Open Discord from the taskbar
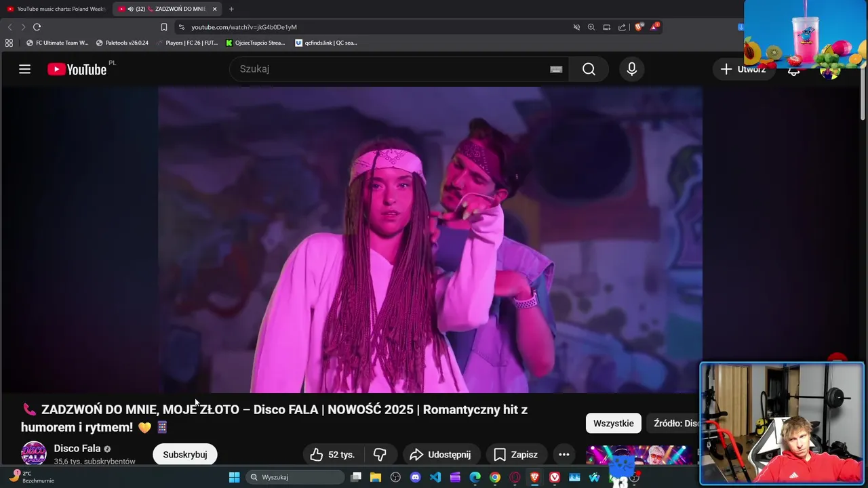 tap(416, 477)
